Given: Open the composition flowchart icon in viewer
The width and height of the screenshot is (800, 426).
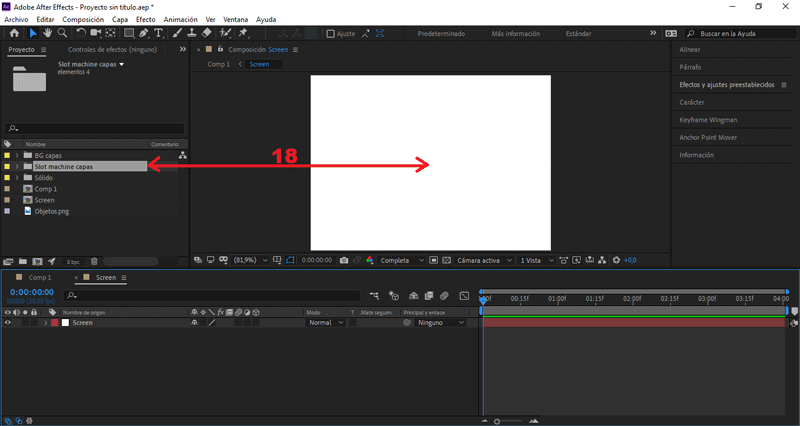Looking at the screenshot, I should coord(602,260).
